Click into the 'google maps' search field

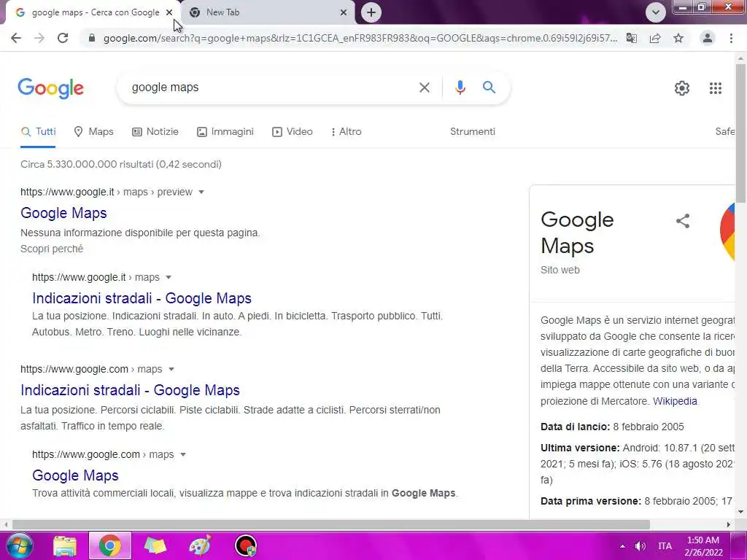point(271,87)
